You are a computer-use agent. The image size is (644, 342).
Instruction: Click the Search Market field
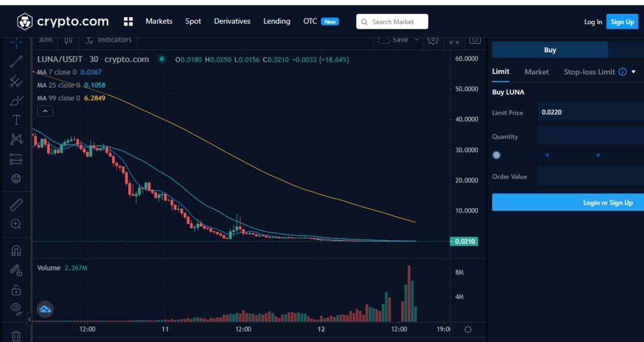click(x=392, y=22)
